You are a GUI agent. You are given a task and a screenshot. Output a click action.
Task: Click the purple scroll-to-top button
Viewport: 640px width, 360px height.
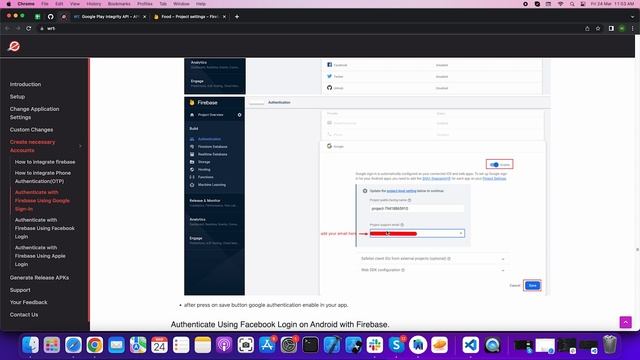[x=625, y=322]
